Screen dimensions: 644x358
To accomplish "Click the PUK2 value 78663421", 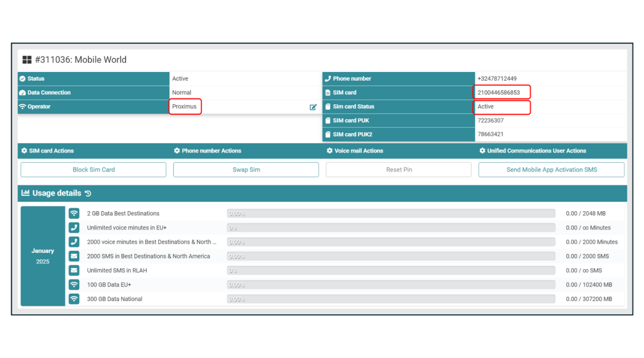I will (x=490, y=134).
